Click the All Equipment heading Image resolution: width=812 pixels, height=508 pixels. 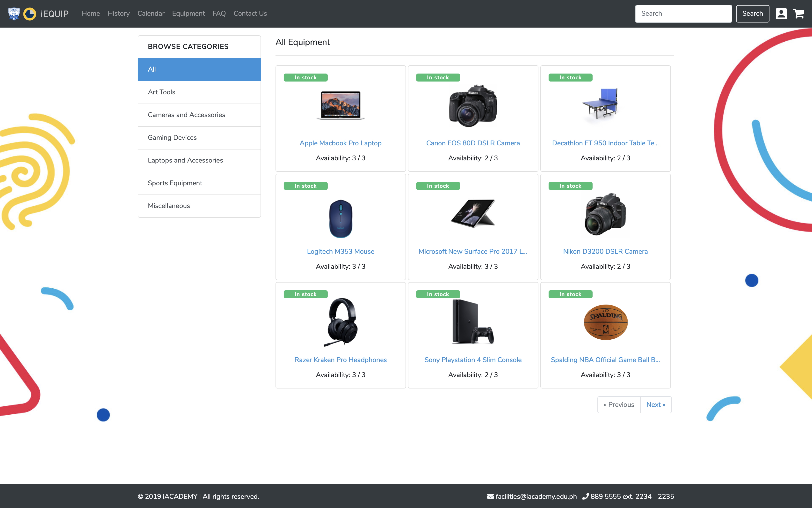click(303, 42)
